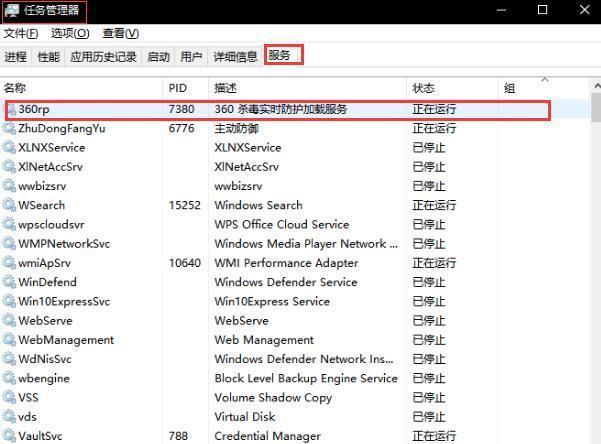Click the VaultSvc service gear icon
Image resolution: width=601 pixels, height=444 pixels.
pos(10,436)
